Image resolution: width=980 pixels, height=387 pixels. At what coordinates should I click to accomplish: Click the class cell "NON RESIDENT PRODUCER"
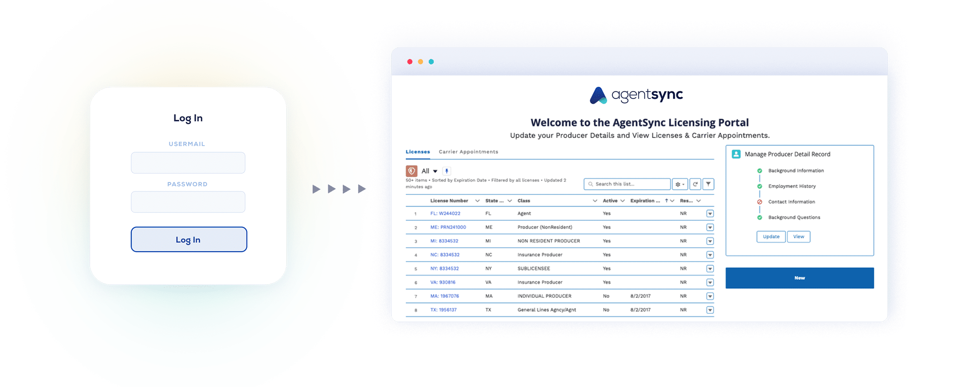tap(549, 241)
